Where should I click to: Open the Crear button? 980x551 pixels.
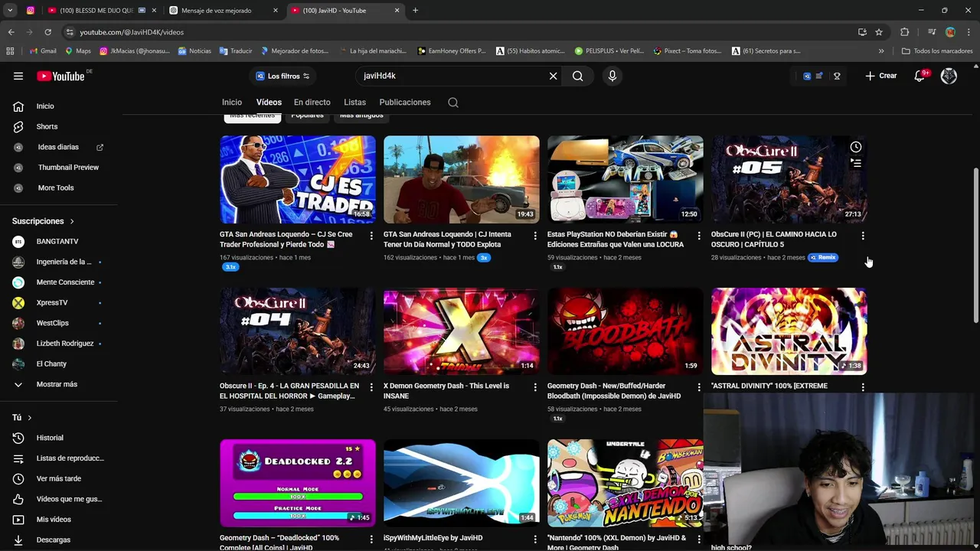coord(881,76)
